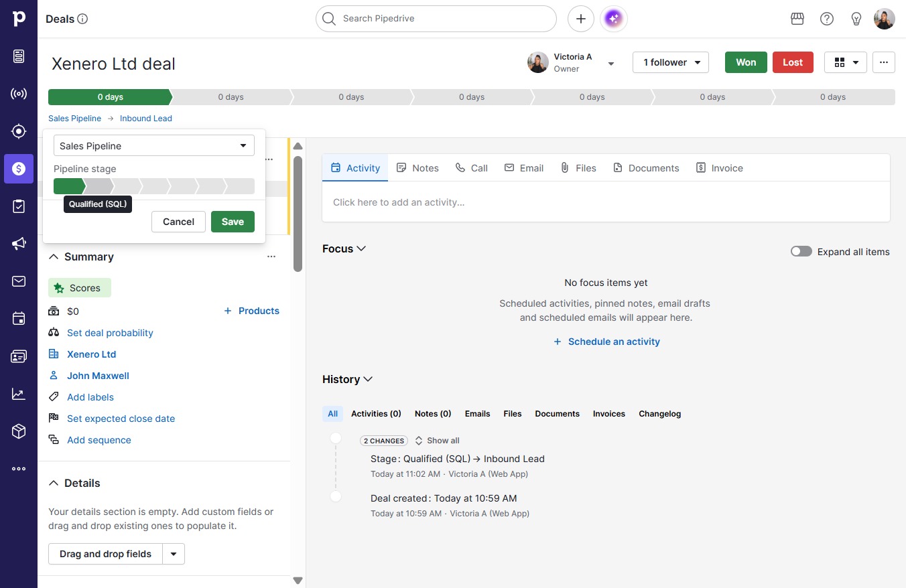906x588 pixels.
Task: Open the lightbulb tips icon
Action: [x=856, y=19]
